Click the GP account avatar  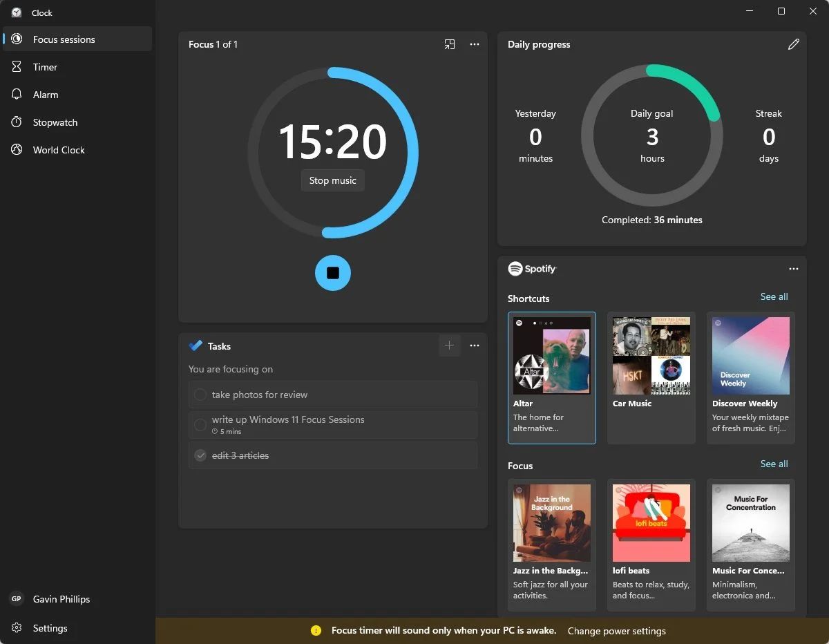click(17, 599)
